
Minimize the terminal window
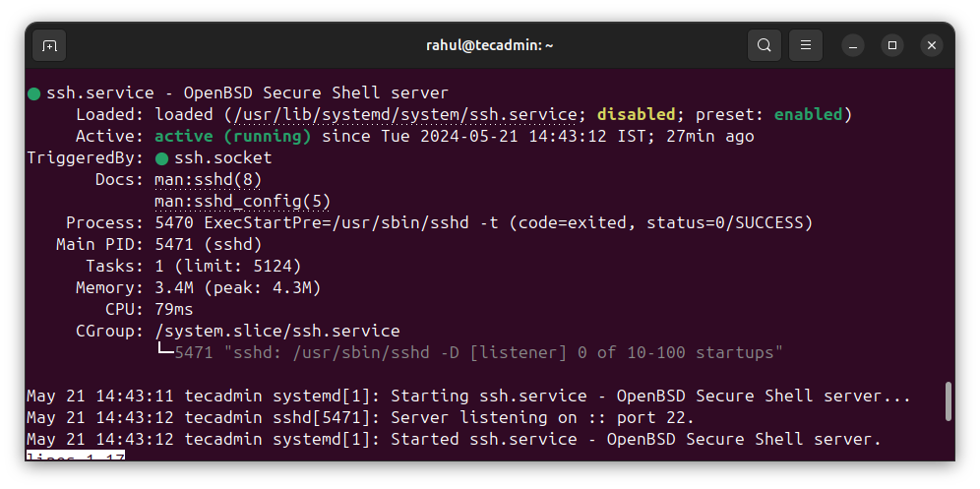pos(854,45)
